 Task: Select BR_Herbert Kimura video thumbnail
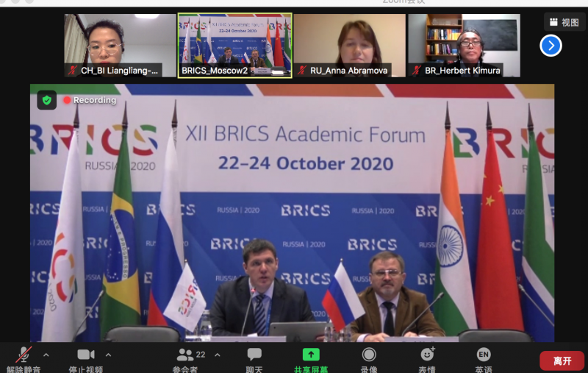coord(465,46)
